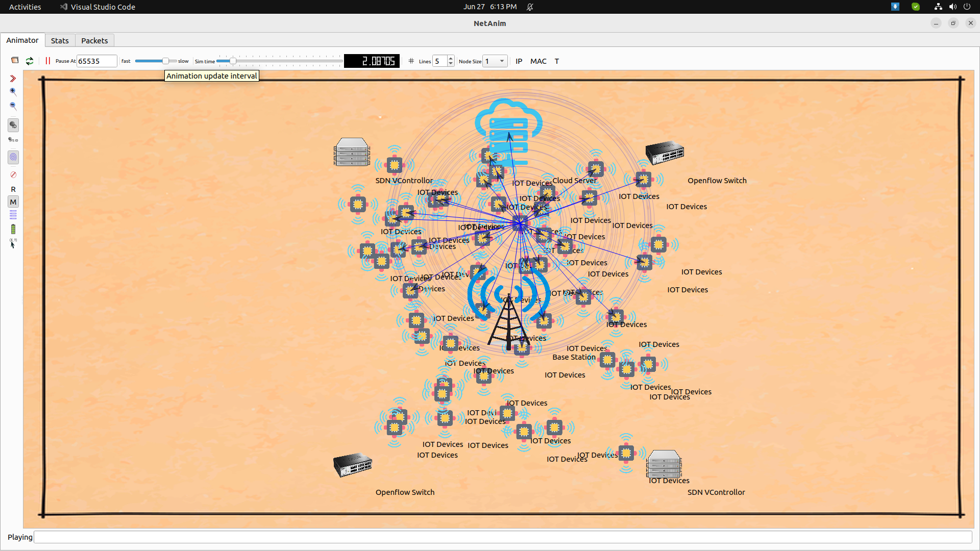Pause the animation playback
The width and height of the screenshot is (980, 551).
tap(47, 61)
